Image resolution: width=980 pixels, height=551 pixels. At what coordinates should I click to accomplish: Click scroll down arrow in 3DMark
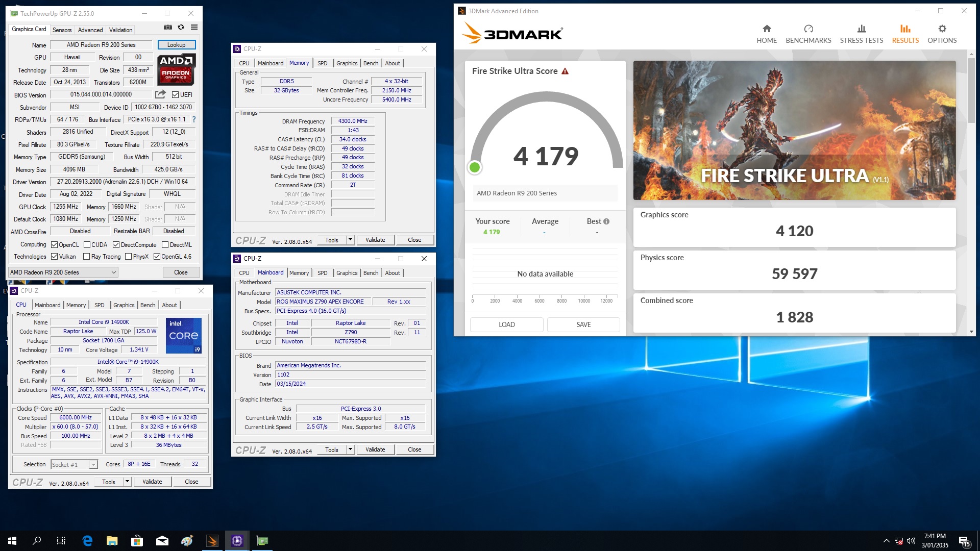coord(971,332)
